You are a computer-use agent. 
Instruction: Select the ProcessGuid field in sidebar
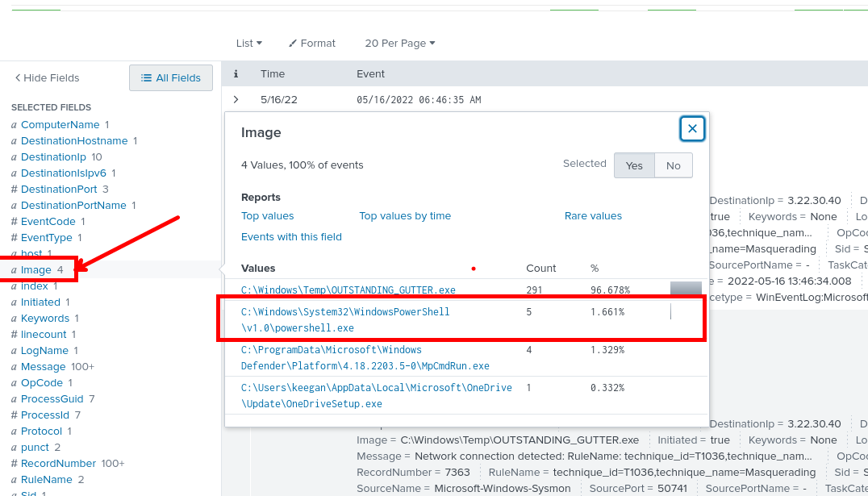click(52, 399)
